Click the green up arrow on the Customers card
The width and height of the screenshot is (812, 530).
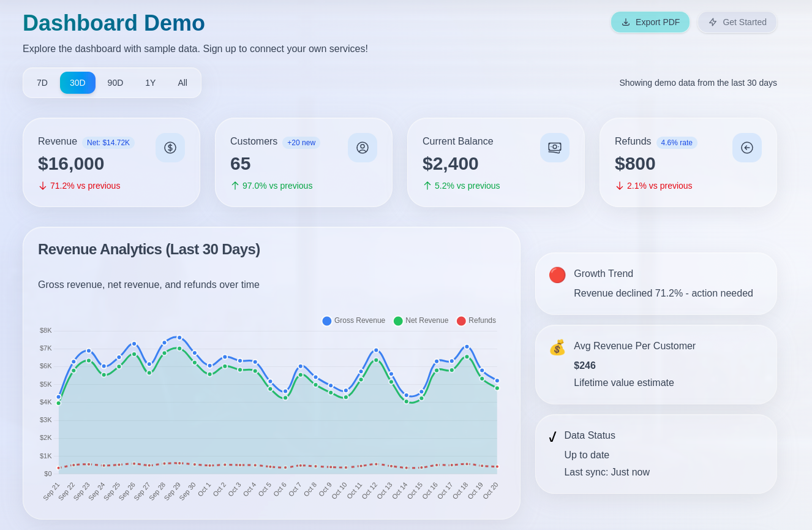235,186
